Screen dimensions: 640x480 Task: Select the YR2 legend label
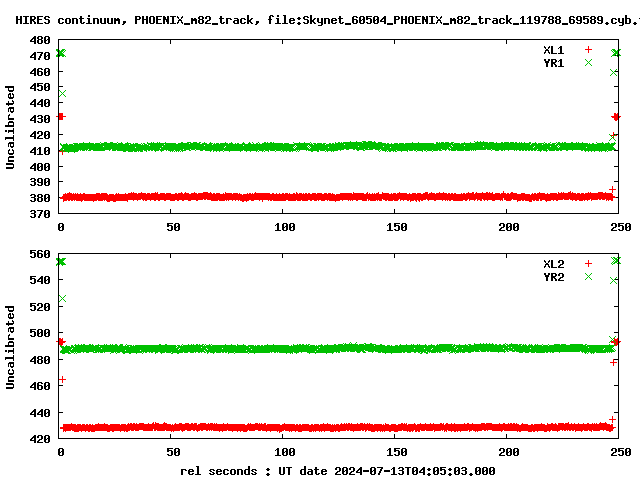[553, 277]
